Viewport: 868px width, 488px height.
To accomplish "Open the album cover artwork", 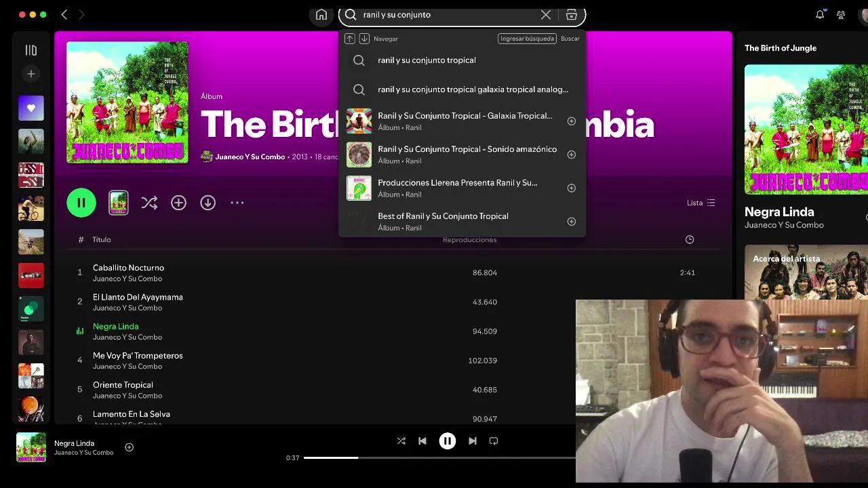I will tap(127, 102).
